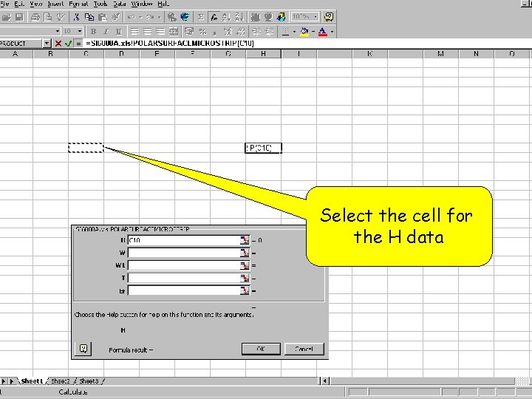This screenshot has height=399, width=532.
Task: Click the Copy icon
Action: (89, 17)
